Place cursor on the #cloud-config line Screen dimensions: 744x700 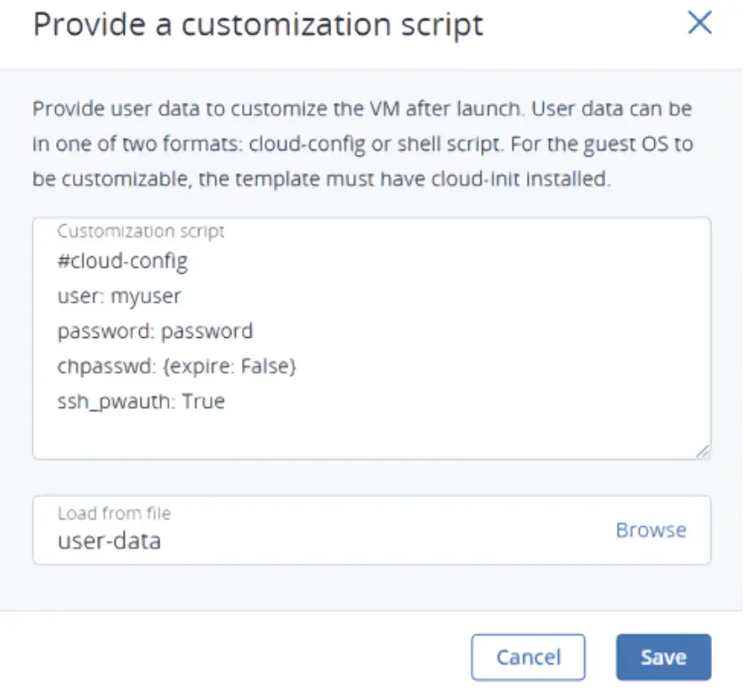[124, 261]
